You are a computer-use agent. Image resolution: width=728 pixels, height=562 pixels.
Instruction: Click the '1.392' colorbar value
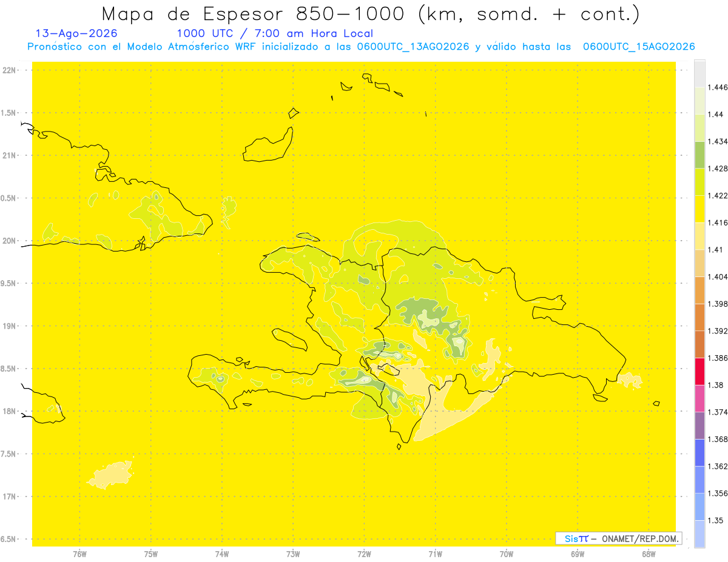click(x=719, y=331)
